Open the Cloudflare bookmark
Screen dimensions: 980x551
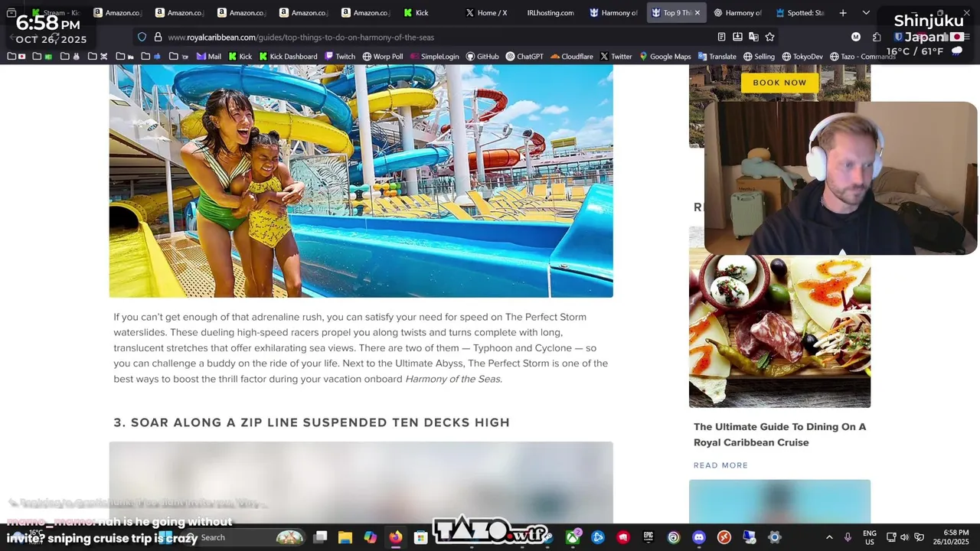571,56
